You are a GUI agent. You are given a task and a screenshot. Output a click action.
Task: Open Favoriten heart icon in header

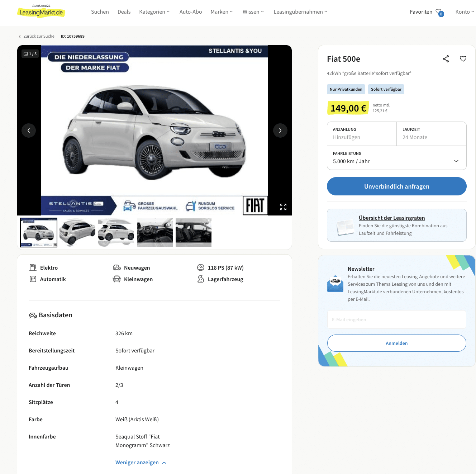tap(439, 12)
